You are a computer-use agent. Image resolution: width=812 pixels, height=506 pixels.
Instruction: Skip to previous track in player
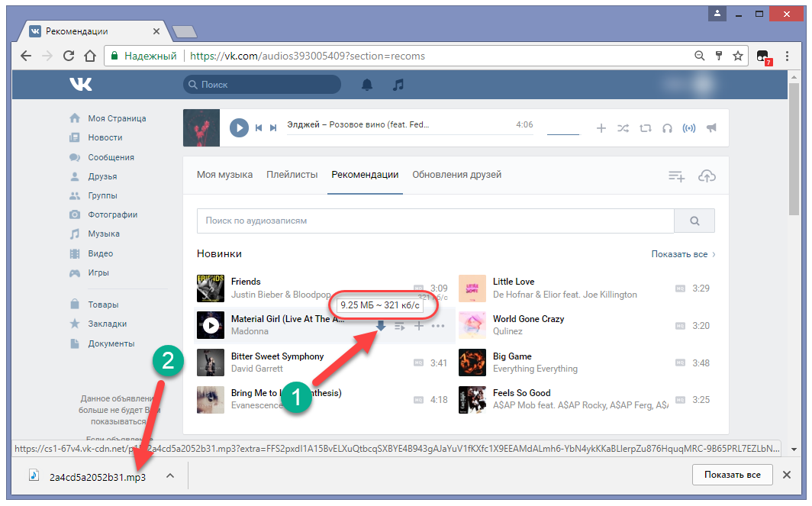(259, 128)
